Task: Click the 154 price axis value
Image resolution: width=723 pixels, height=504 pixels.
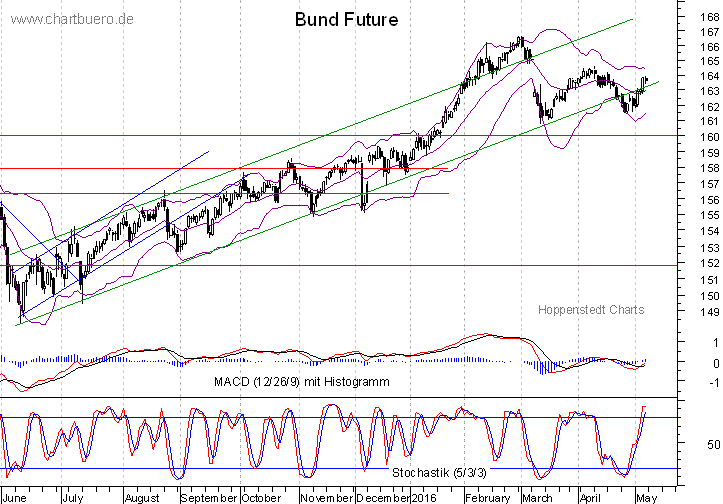Action: point(709,231)
